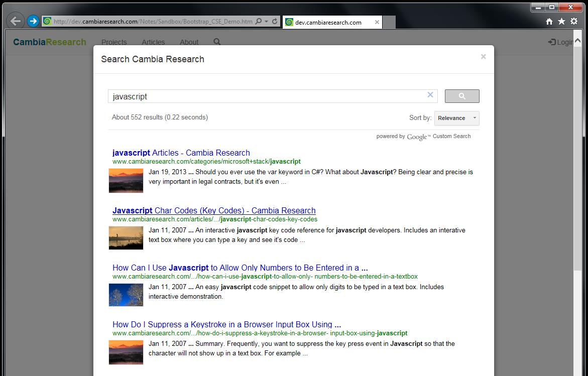588x376 pixels.
Task: Open browser tools gear icon
Action: [574, 22]
